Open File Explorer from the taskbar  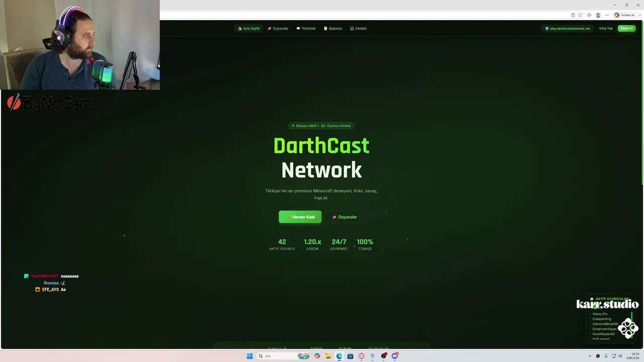[328, 356]
